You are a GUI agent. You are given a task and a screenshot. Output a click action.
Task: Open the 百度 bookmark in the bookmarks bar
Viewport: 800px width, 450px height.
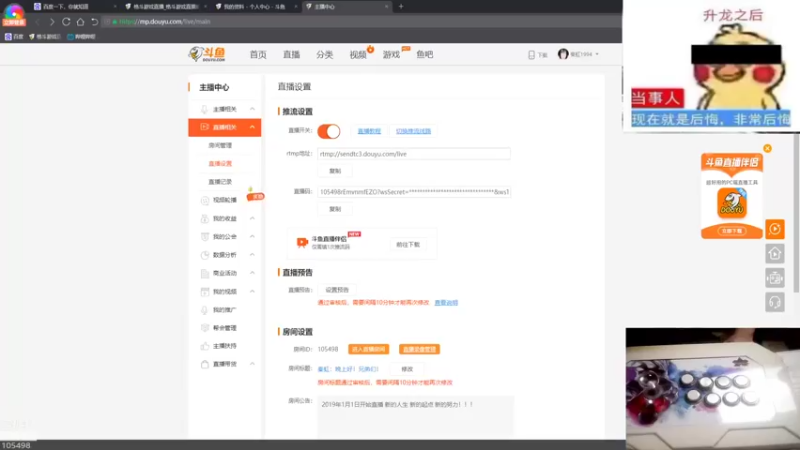14,37
